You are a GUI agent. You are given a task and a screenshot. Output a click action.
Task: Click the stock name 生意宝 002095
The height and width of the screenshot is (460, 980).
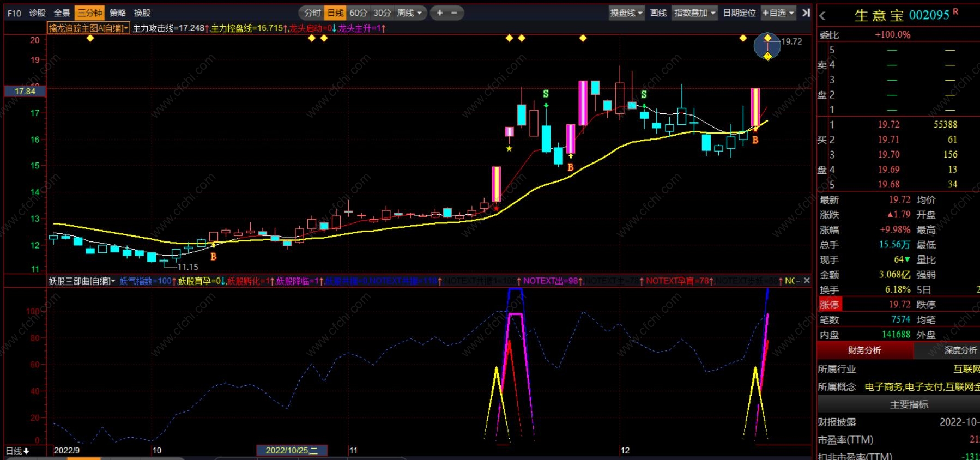pyautogui.click(x=902, y=15)
